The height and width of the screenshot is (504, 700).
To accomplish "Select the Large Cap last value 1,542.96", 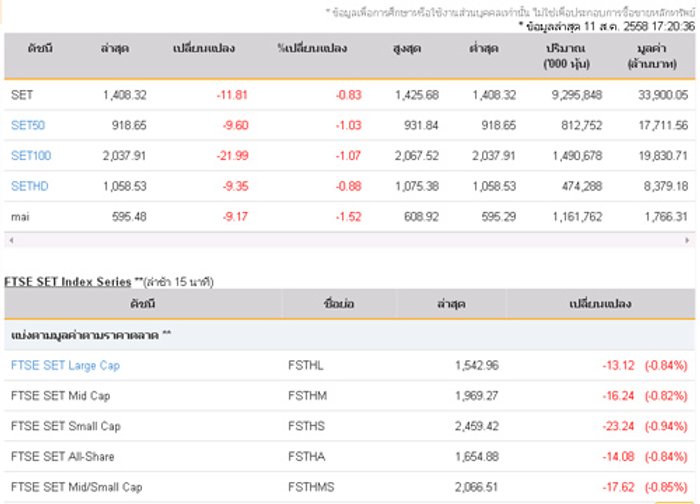I will (476, 366).
